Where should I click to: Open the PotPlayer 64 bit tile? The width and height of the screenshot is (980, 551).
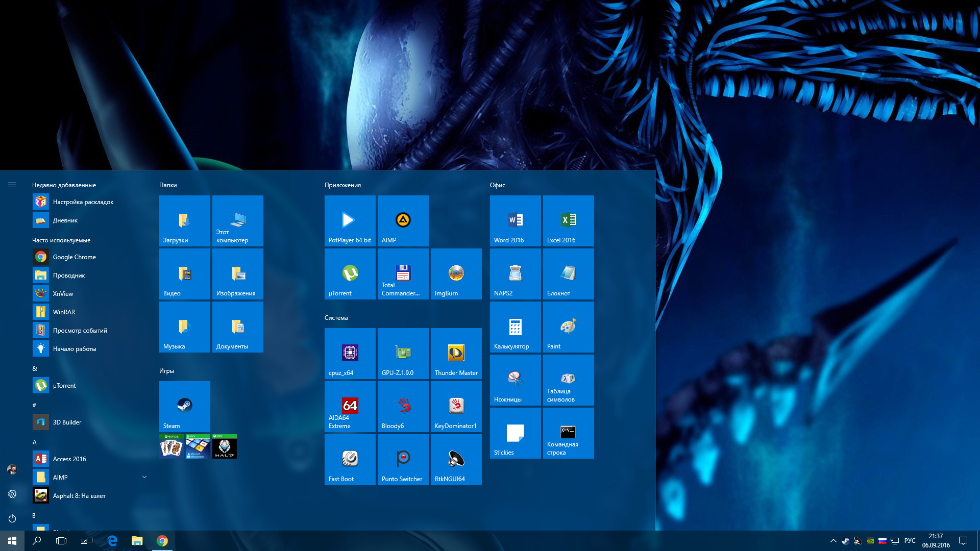coord(350,220)
